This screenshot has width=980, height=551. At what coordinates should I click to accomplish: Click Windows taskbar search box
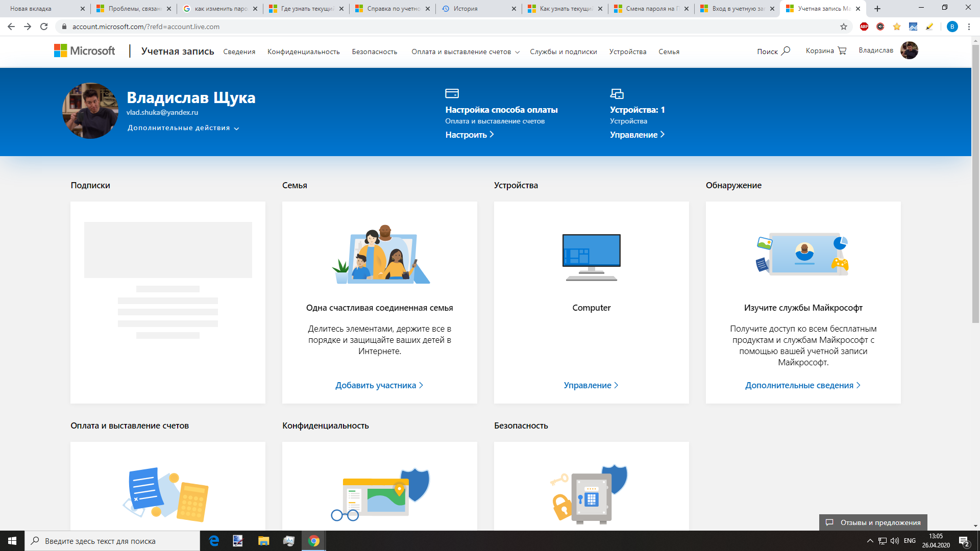pyautogui.click(x=112, y=541)
